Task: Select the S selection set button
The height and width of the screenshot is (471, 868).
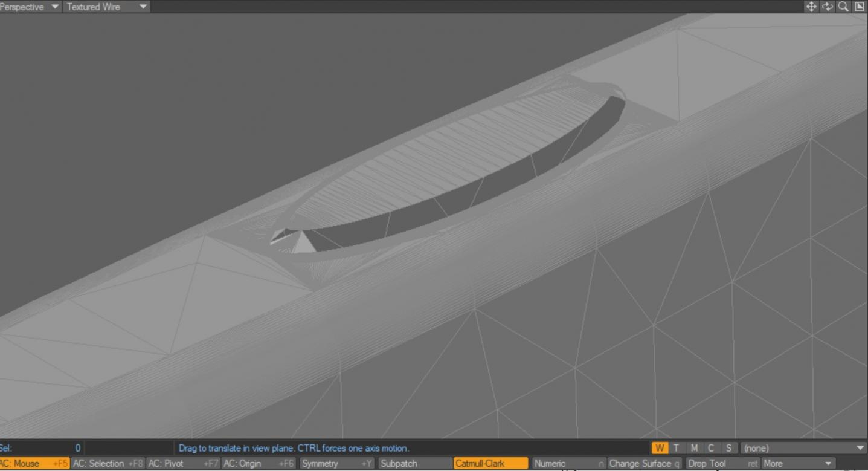Action: pyautogui.click(x=728, y=448)
